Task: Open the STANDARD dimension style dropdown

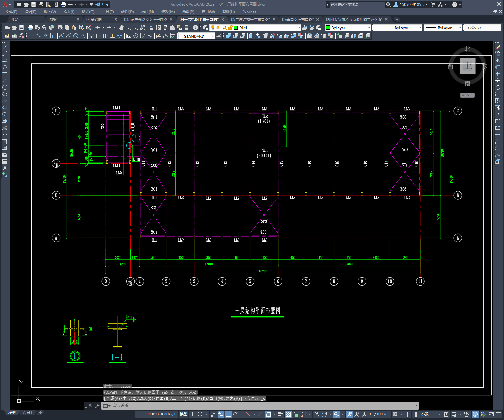Action: coord(197,36)
